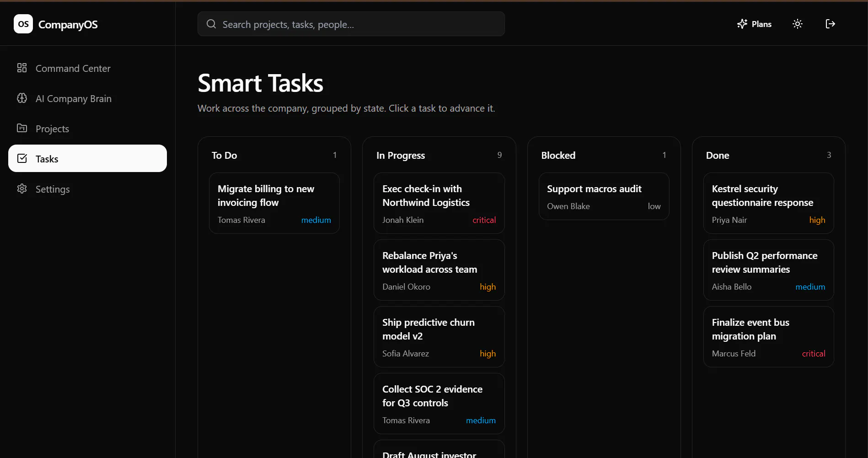
Task: Click Tomas Rivera on the Migrate billing card
Action: [x=241, y=220]
